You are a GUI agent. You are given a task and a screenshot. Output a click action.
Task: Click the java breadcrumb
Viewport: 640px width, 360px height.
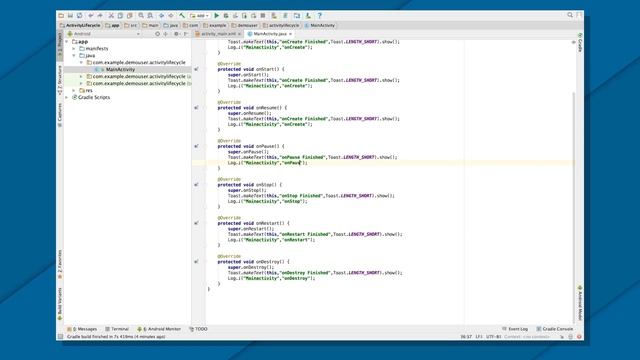171,25
